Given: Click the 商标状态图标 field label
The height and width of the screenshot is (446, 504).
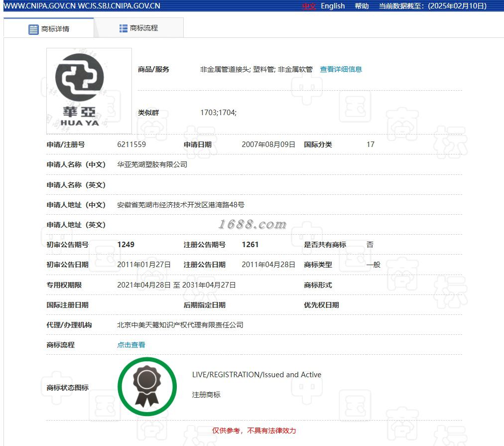Looking at the screenshot, I should [x=68, y=388].
